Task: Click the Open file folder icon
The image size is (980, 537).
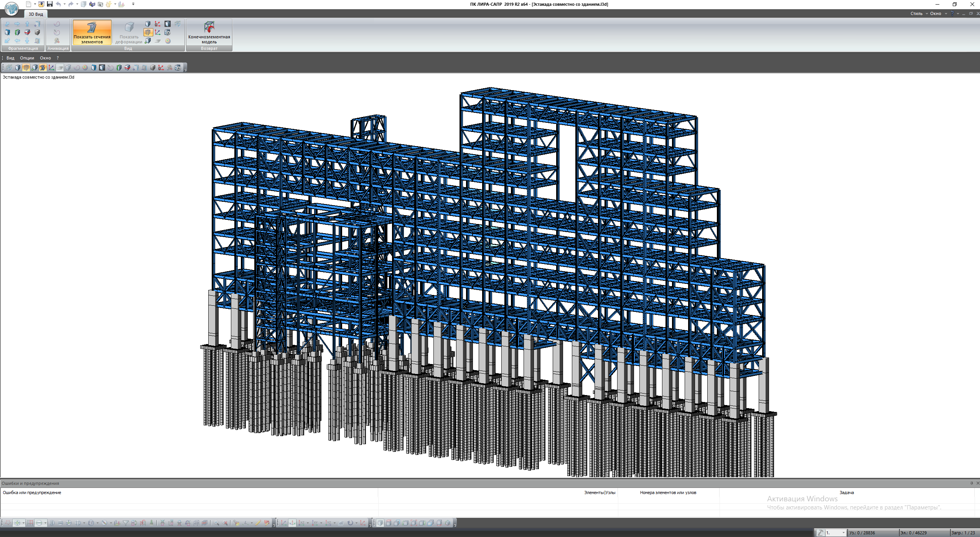Action: coord(41,4)
